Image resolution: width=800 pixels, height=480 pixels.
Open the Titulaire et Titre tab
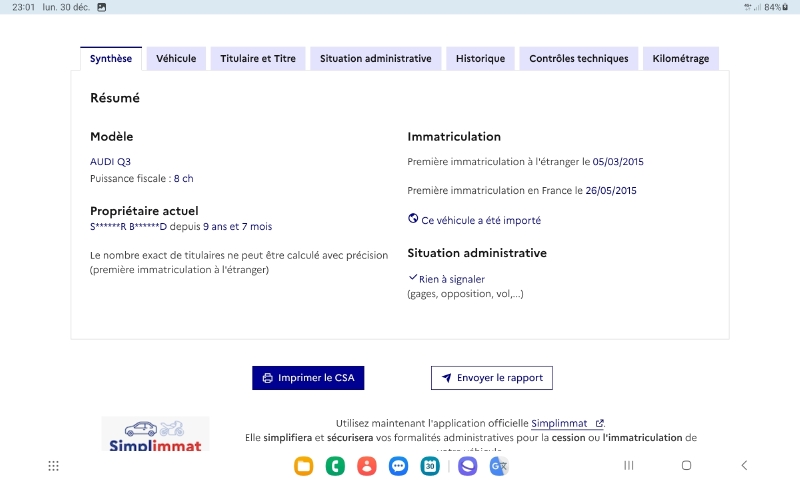click(258, 59)
